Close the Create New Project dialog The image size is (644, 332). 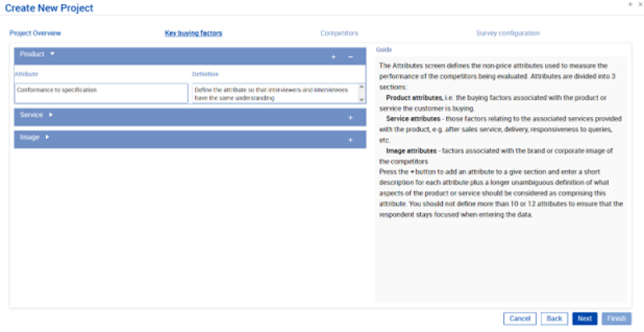tap(639, 5)
